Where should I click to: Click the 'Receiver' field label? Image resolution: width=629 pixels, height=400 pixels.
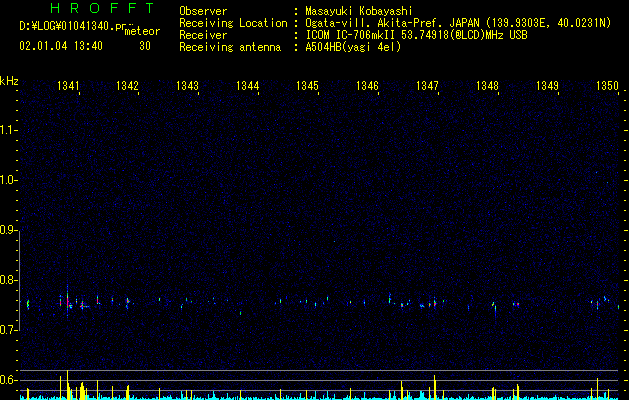point(203,35)
